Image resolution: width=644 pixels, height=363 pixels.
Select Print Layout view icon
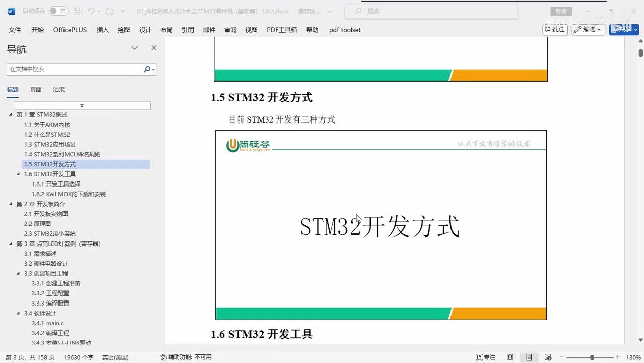pyautogui.click(x=529, y=357)
